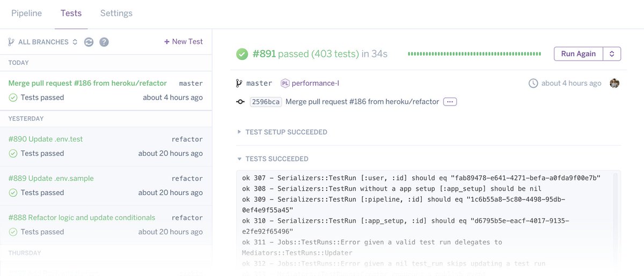Click the Run Again button
This screenshot has height=276, width=644.
(x=579, y=54)
